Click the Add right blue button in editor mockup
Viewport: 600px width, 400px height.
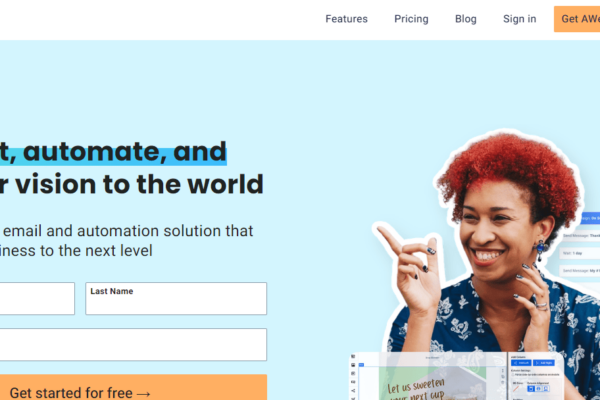(x=544, y=363)
